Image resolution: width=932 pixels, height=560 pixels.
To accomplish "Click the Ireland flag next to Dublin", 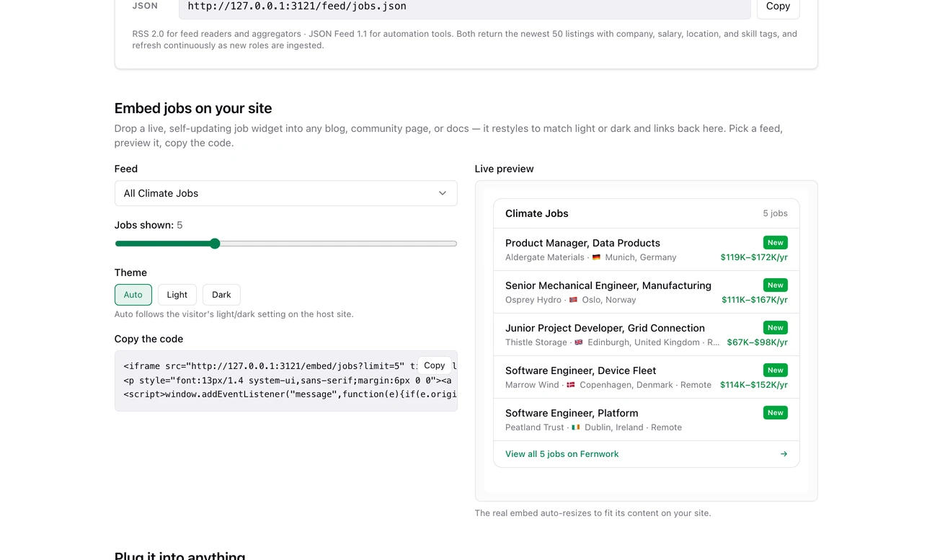I will 576,427.
